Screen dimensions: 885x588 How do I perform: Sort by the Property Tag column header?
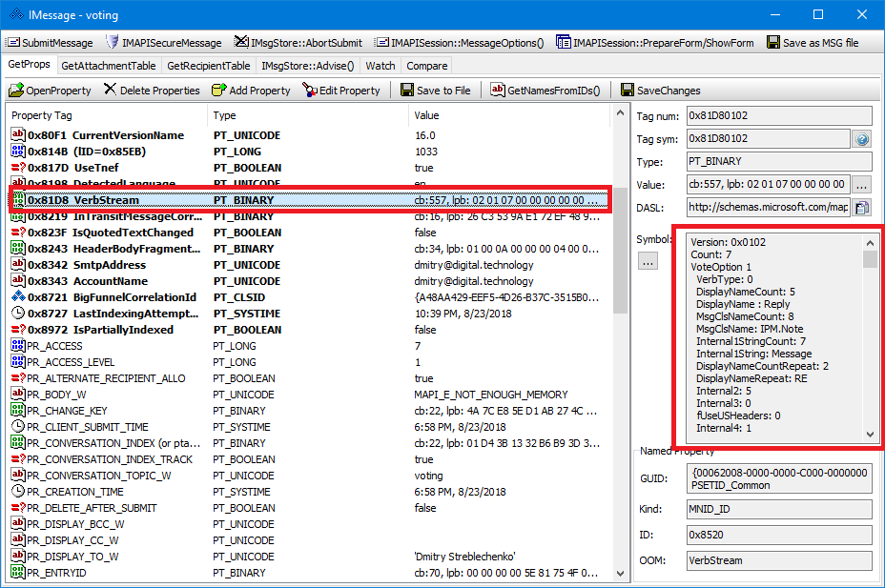point(106,115)
